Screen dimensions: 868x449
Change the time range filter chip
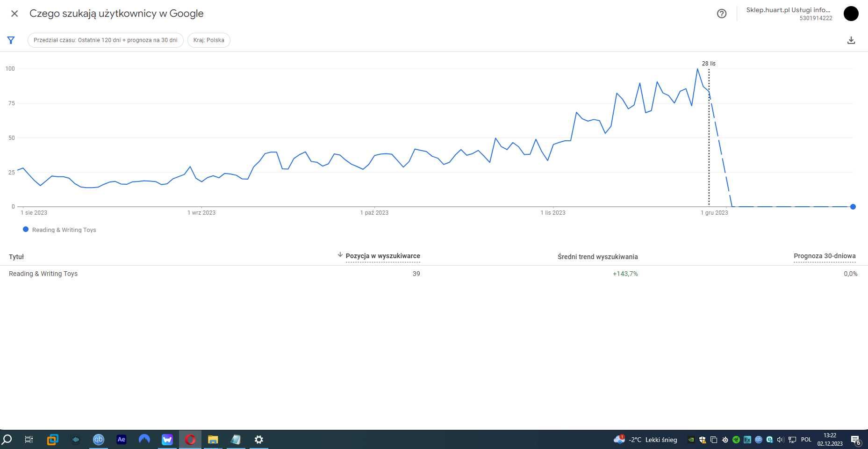pyautogui.click(x=106, y=40)
